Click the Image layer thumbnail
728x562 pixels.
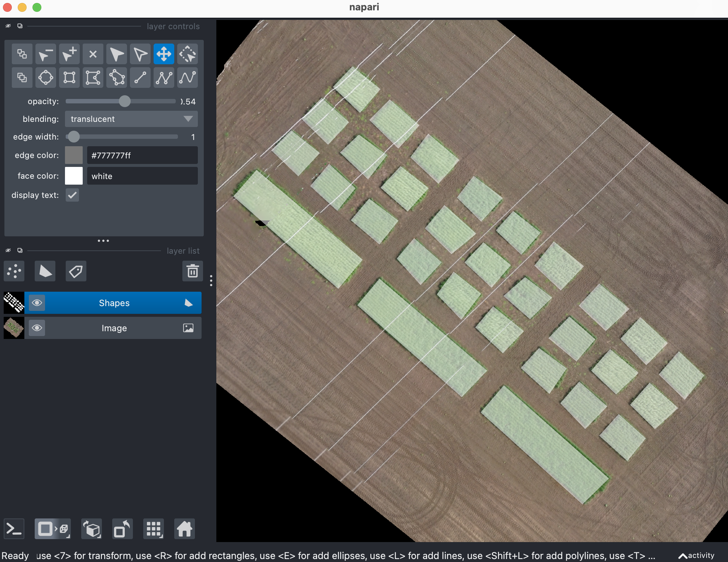tap(14, 328)
